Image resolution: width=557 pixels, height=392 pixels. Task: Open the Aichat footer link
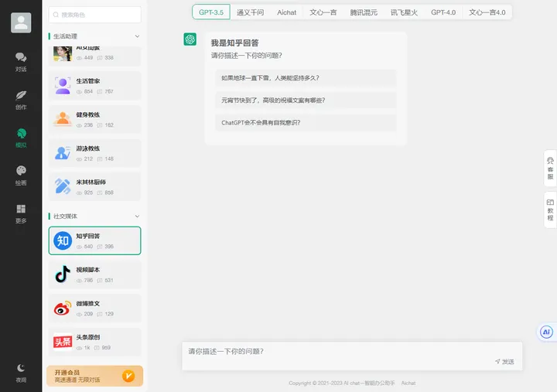[408, 383]
